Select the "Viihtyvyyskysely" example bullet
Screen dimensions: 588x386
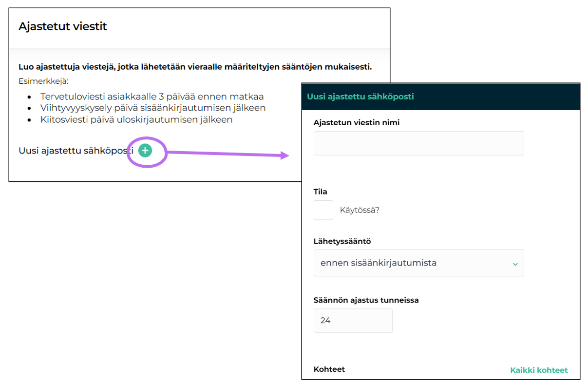(153, 108)
